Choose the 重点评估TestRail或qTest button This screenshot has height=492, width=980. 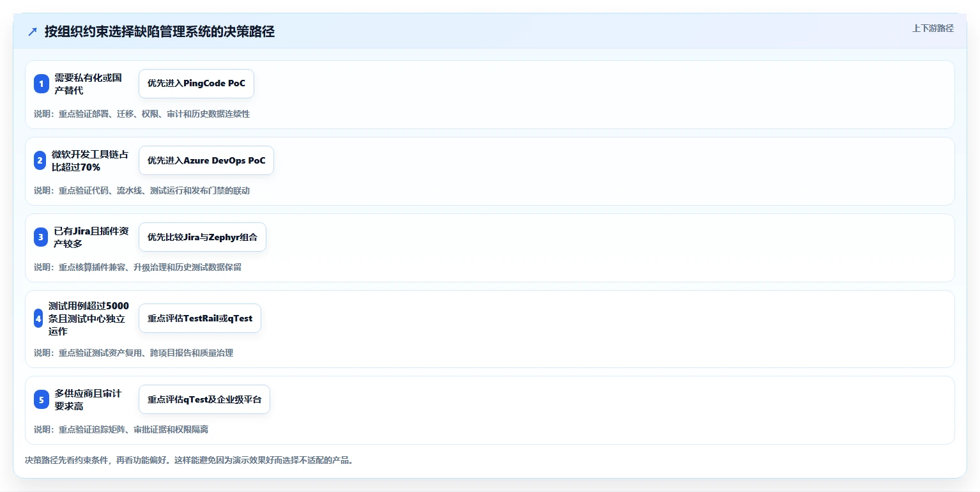click(x=200, y=318)
